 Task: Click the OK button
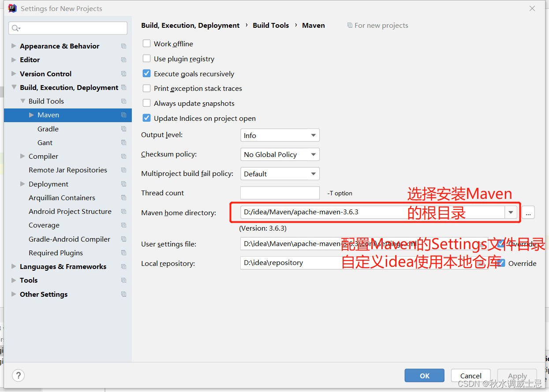(425, 376)
